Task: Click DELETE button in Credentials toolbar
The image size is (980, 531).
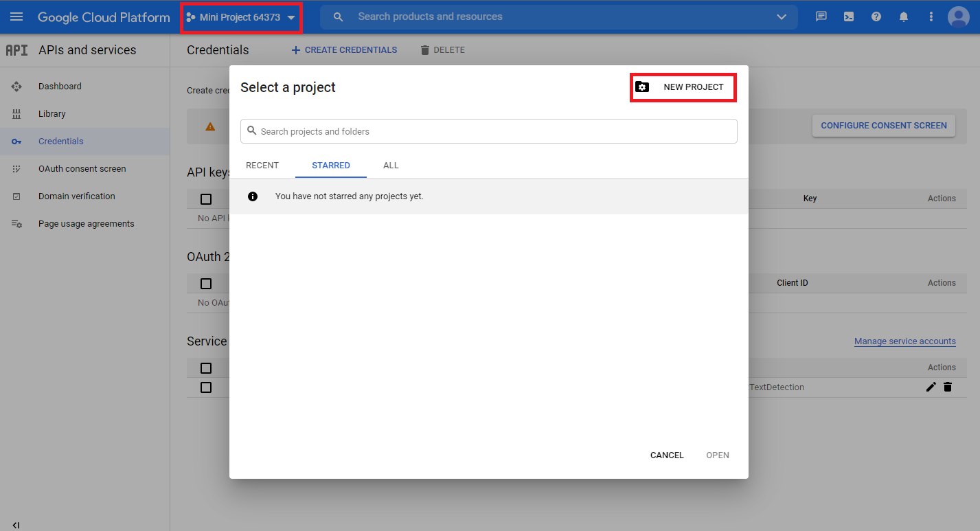Action: click(443, 50)
